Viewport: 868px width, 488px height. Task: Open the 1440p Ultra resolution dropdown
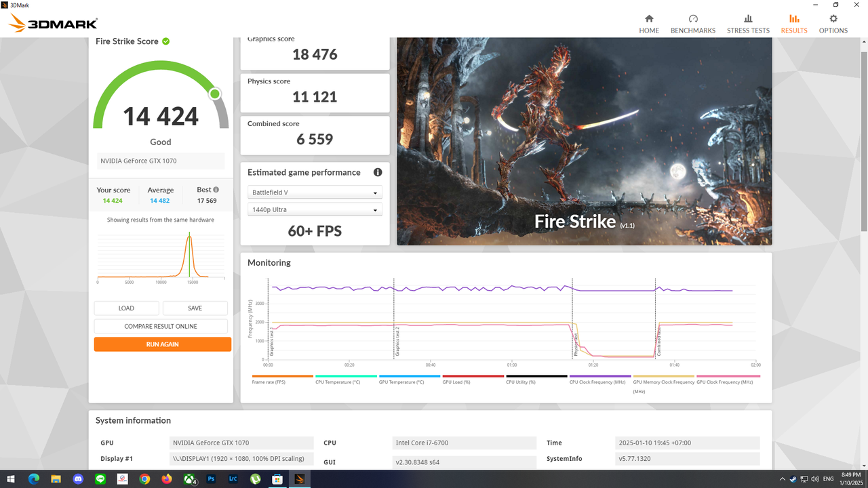pos(314,209)
